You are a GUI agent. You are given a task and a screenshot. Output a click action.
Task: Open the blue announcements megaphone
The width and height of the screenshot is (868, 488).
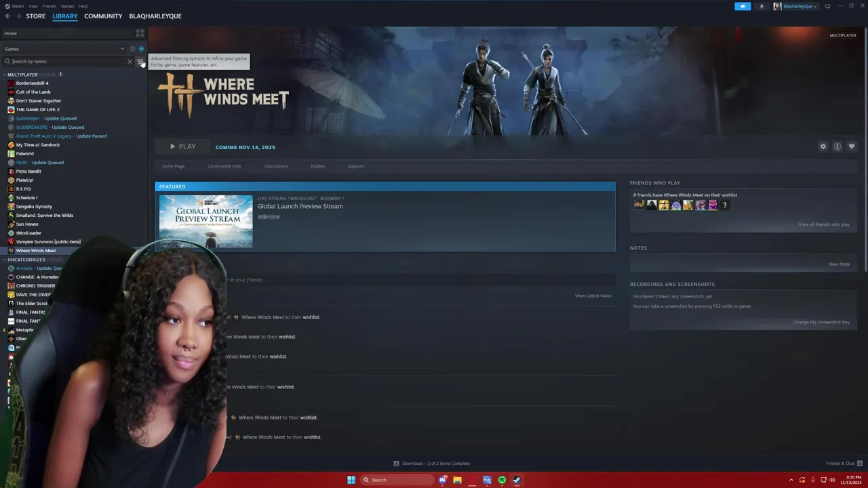point(743,6)
